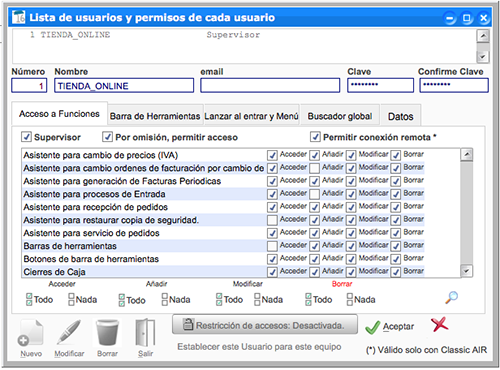Viewport: 500px width, 370px height.
Task: Toggle Permitir conexión remota checkbox
Action: [315, 137]
